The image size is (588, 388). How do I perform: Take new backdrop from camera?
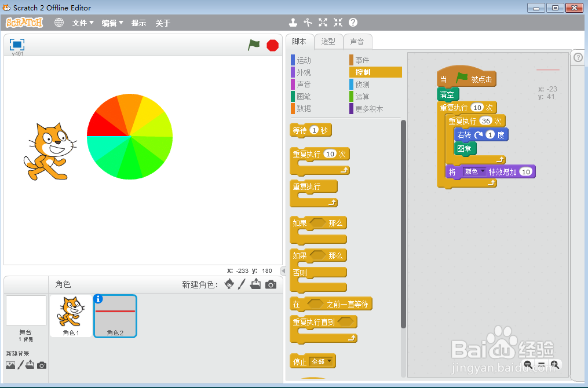(42, 365)
